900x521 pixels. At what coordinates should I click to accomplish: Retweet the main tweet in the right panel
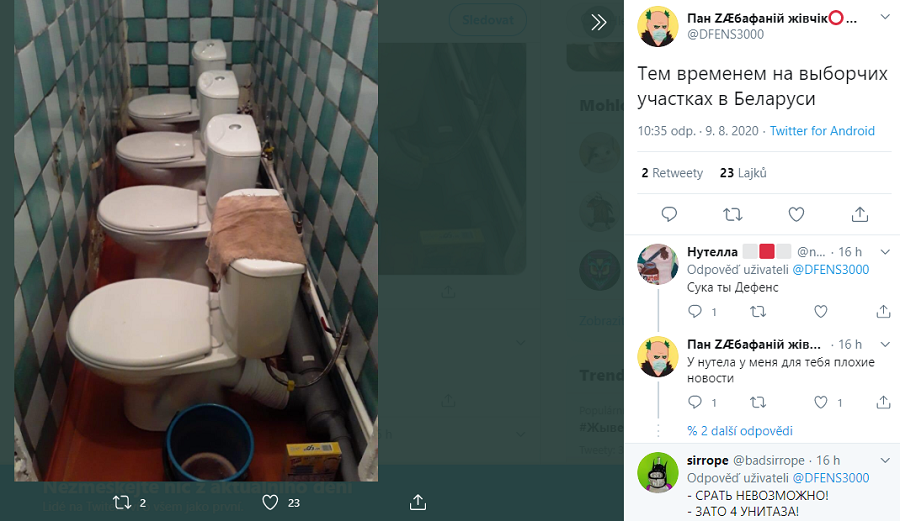click(732, 215)
